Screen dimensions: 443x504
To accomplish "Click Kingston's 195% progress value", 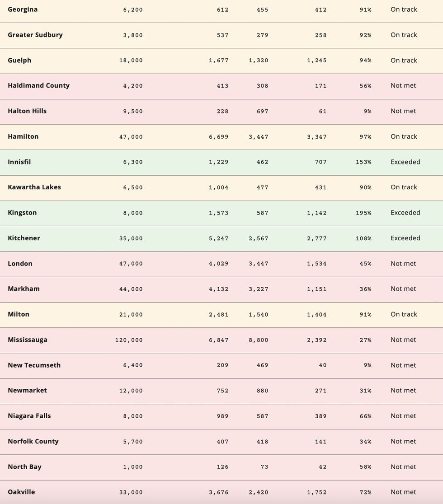I will pos(363,213).
